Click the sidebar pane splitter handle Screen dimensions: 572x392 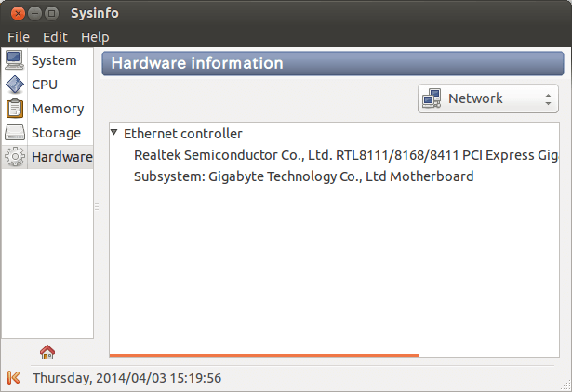click(97, 206)
